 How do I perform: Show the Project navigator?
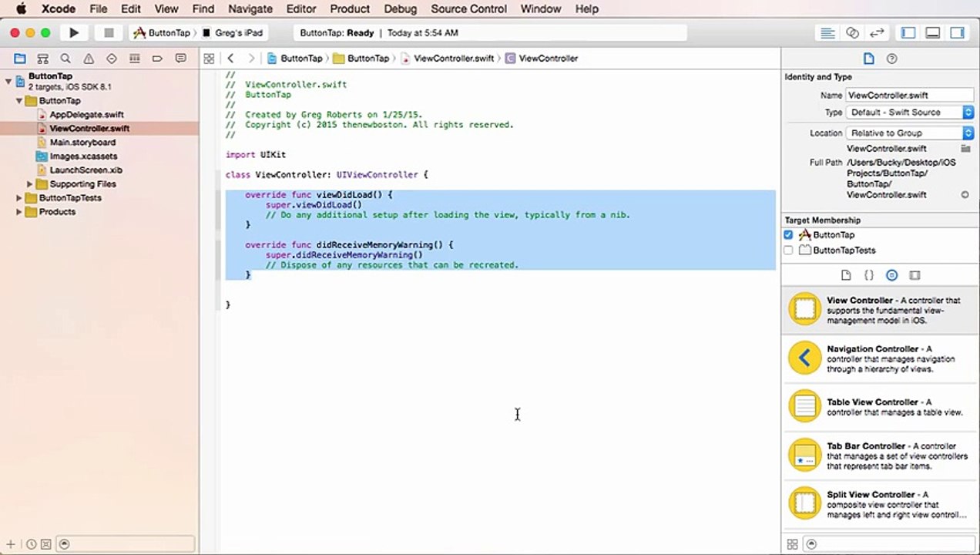tap(20, 59)
